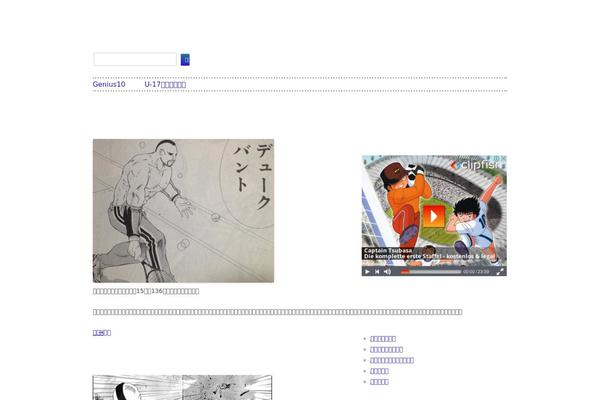Follow the underlined link below the article paragraph
The height and width of the screenshot is (400, 600).
tap(102, 333)
